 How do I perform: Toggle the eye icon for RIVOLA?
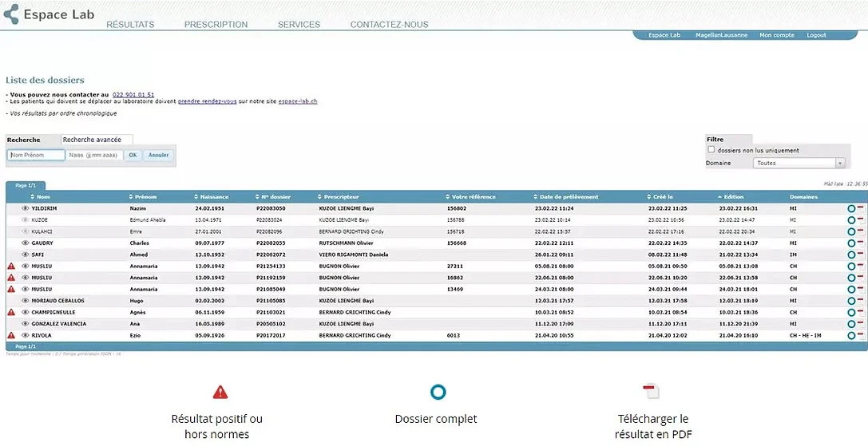coord(25,335)
